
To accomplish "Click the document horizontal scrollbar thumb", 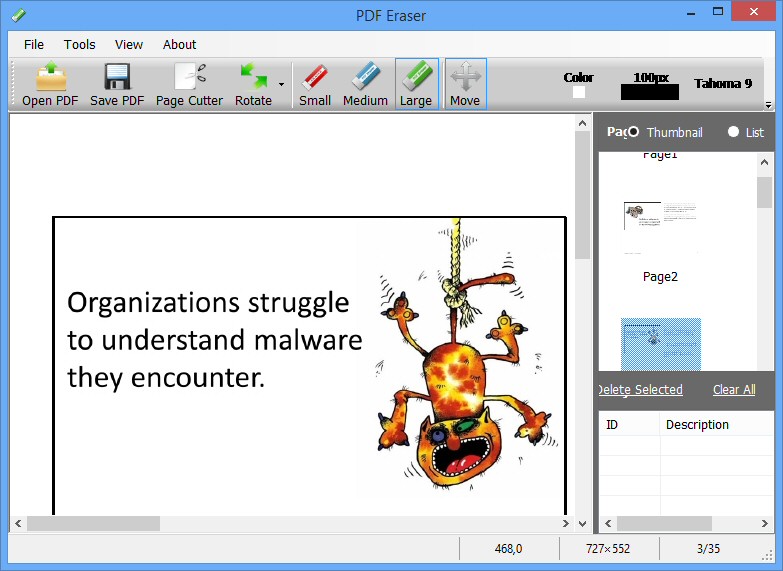I will click(x=93, y=524).
